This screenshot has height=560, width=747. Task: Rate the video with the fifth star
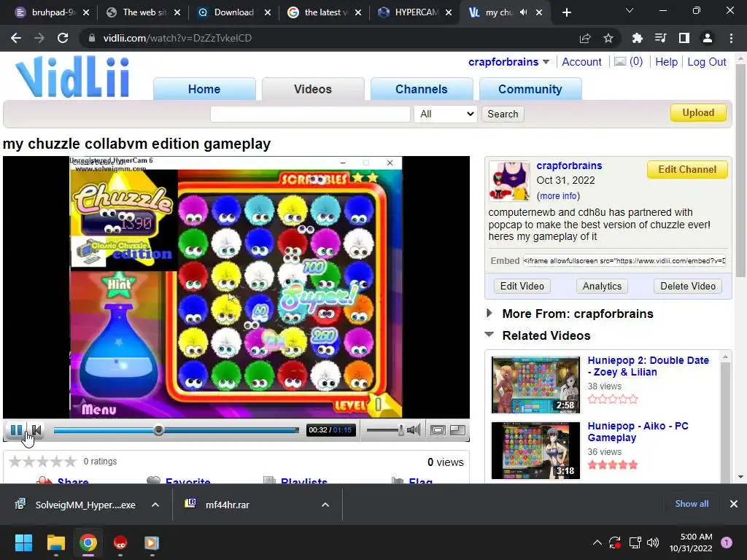[x=71, y=462]
